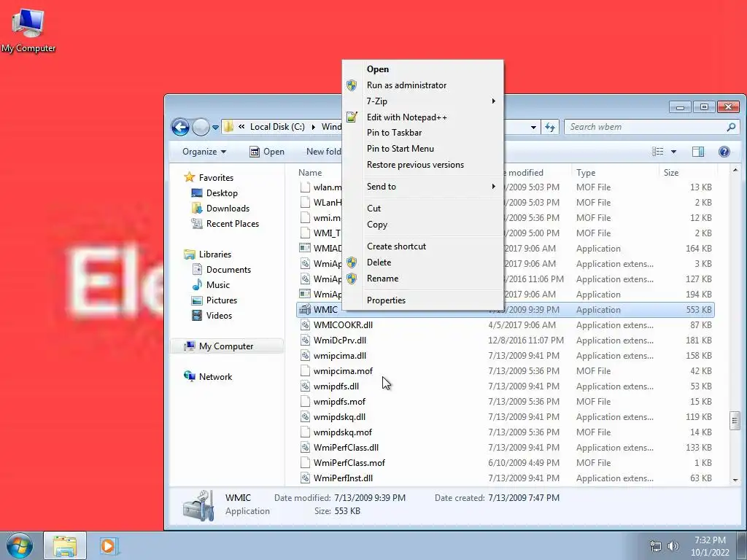
Task: Open recent pages dropdown arrow
Action: [215, 128]
